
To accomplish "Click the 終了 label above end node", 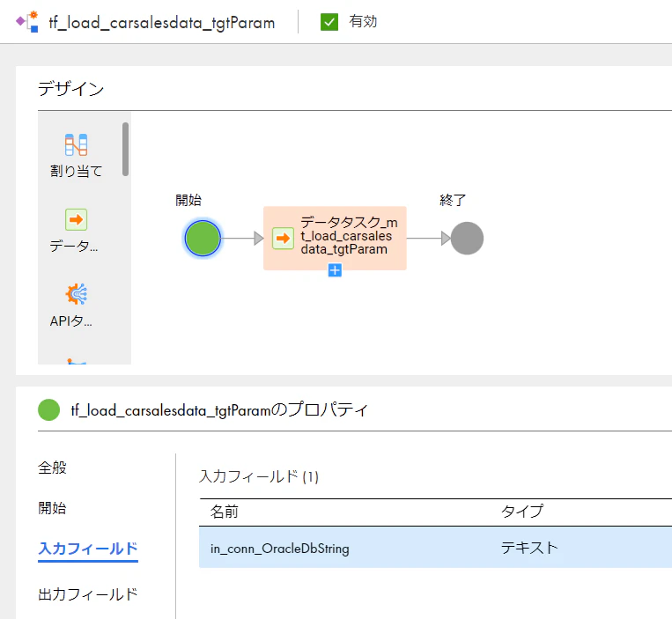I will tap(453, 200).
